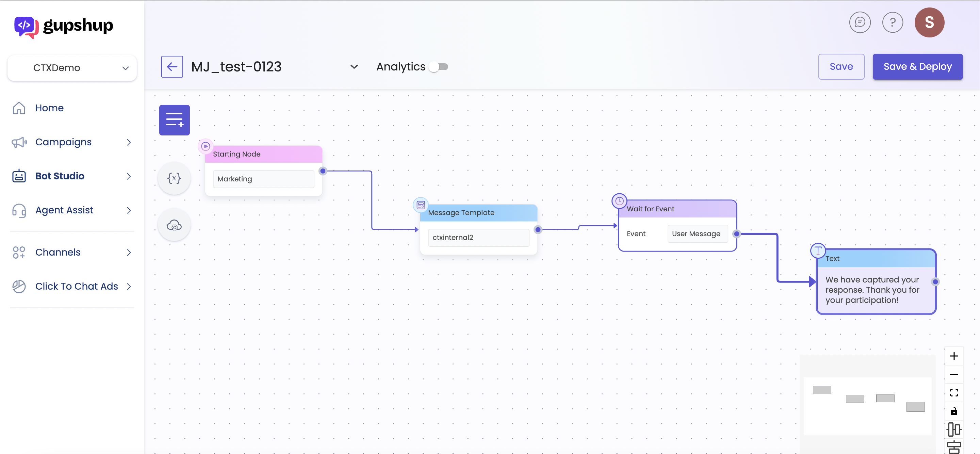Open the CTXDemo project dropdown
This screenshot has height=454, width=980.
click(72, 68)
